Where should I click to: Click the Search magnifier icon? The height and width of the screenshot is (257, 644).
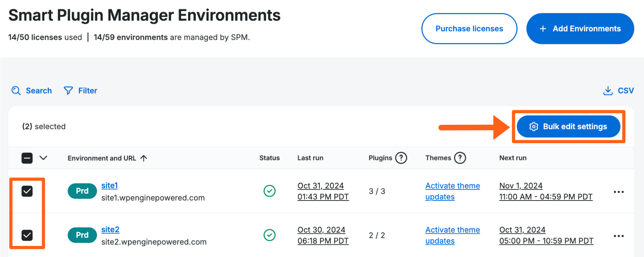(x=16, y=91)
